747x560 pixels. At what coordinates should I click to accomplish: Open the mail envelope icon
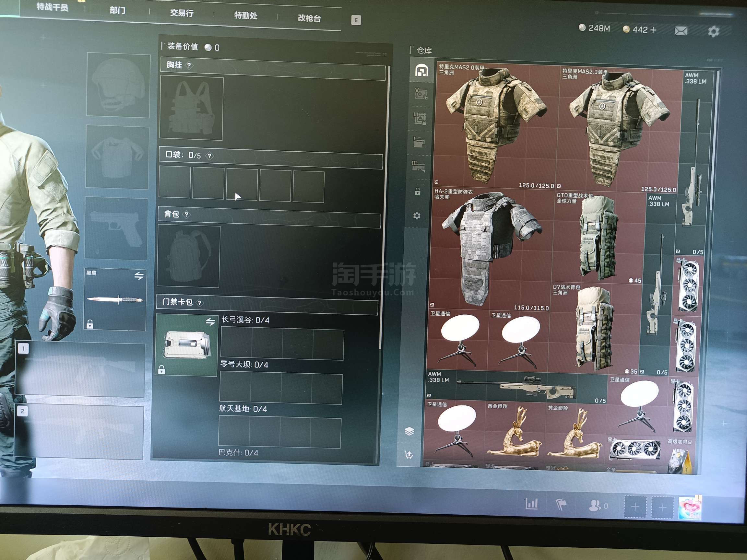tap(681, 31)
